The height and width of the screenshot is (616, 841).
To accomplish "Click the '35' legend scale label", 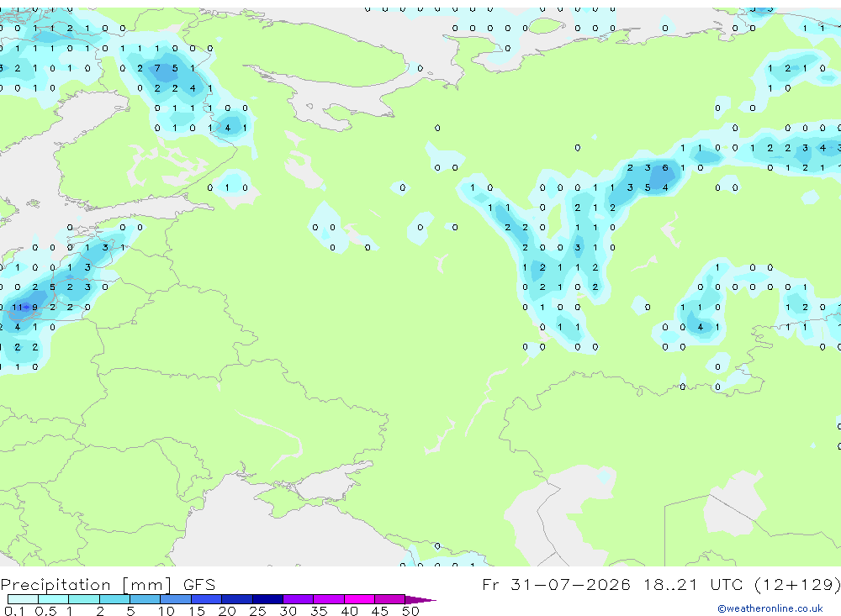I will point(319,611).
